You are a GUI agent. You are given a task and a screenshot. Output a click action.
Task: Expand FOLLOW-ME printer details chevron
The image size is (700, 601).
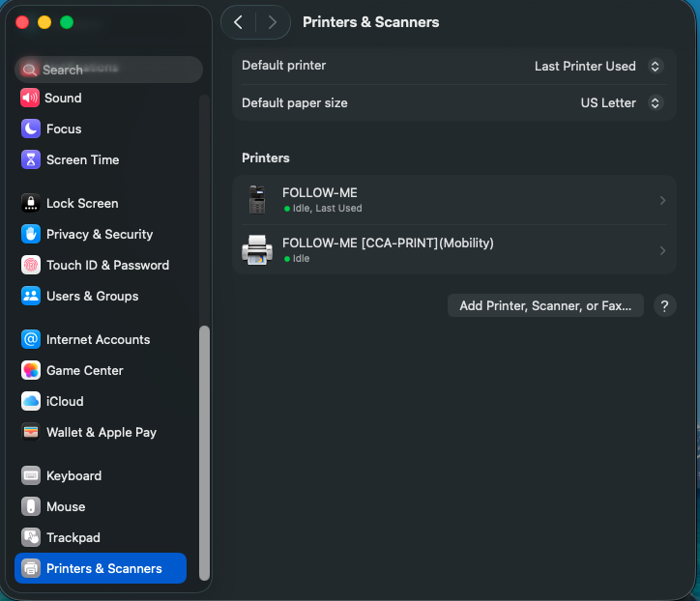pyautogui.click(x=662, y=200)
